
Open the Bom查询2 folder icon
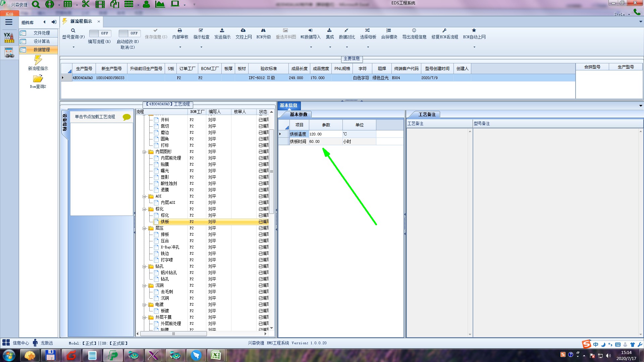(38, 79)
